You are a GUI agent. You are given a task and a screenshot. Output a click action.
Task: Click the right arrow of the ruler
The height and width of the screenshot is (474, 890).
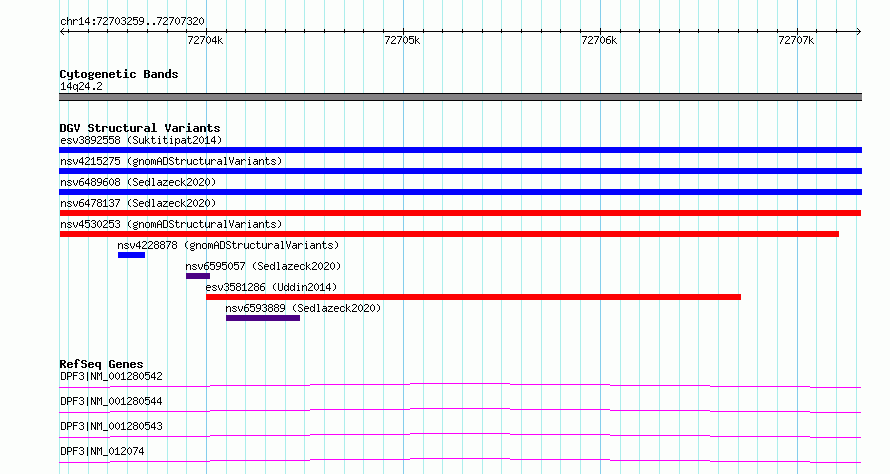point(859,32)
